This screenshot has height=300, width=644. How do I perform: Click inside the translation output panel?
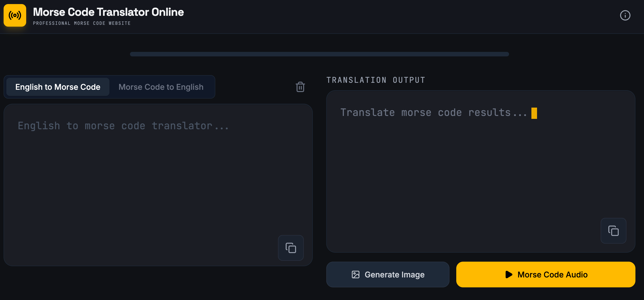(x=480, y=175)
